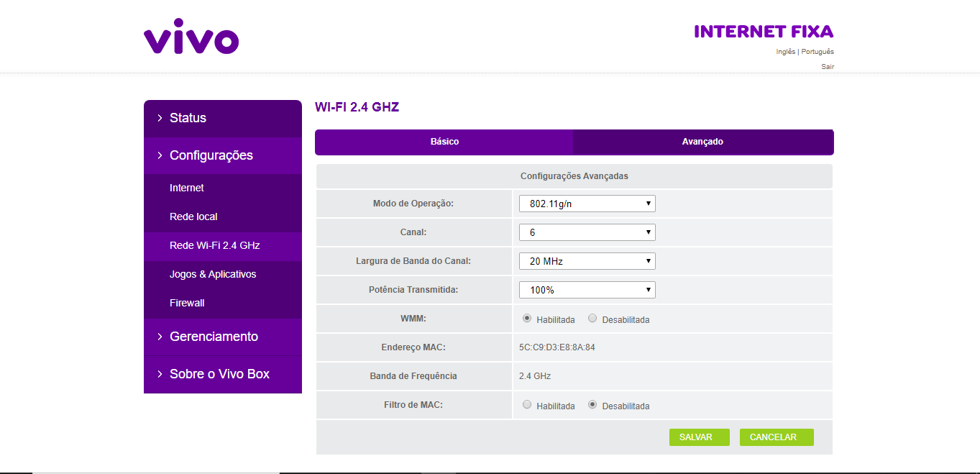
Task: Switch language to Português
Action: 818,52
